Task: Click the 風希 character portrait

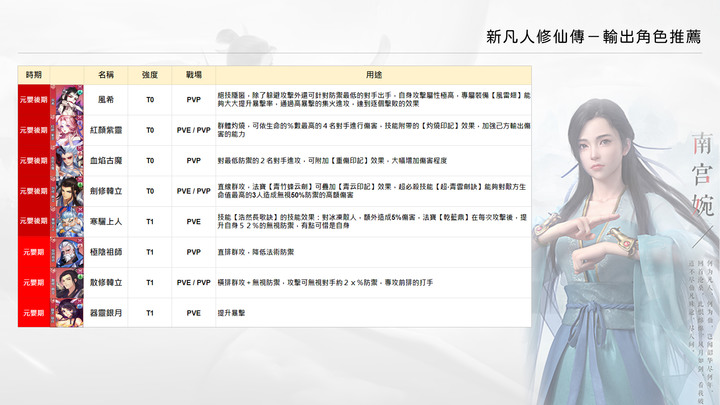Action: (70, 100)
